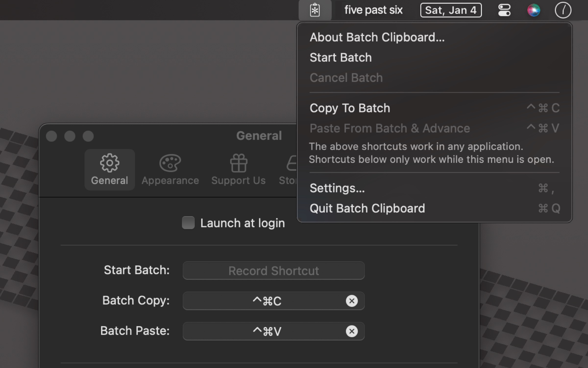Switch to the General tab
The width and height of the screenshot is (588, 368).
[110, 169]
